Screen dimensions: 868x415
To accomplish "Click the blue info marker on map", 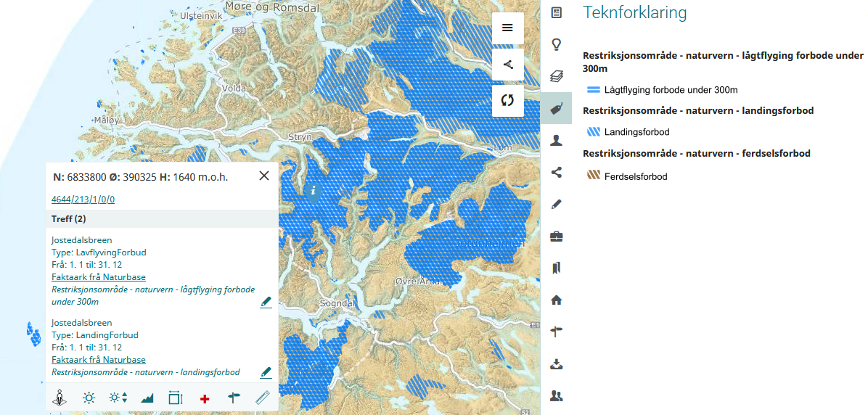I will 313,192.
